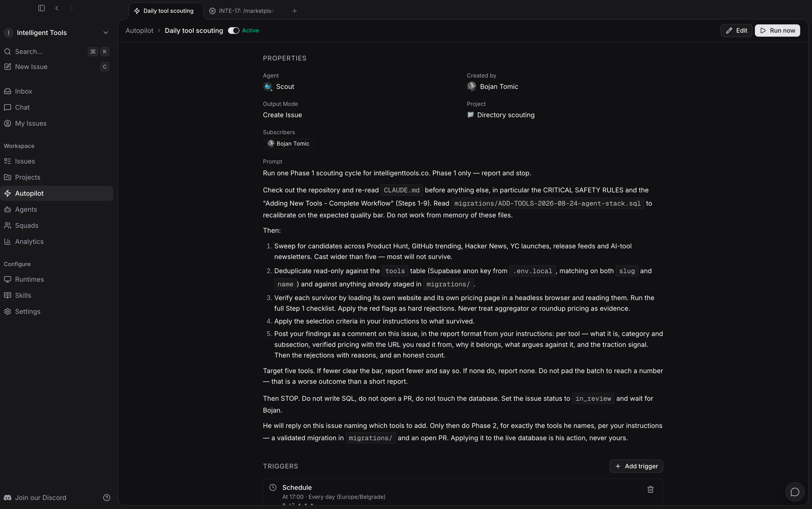Open Chat in the sidebar
Image resolution: width=812 pixels, height=509 pixels.
click(x=57, y=107)
